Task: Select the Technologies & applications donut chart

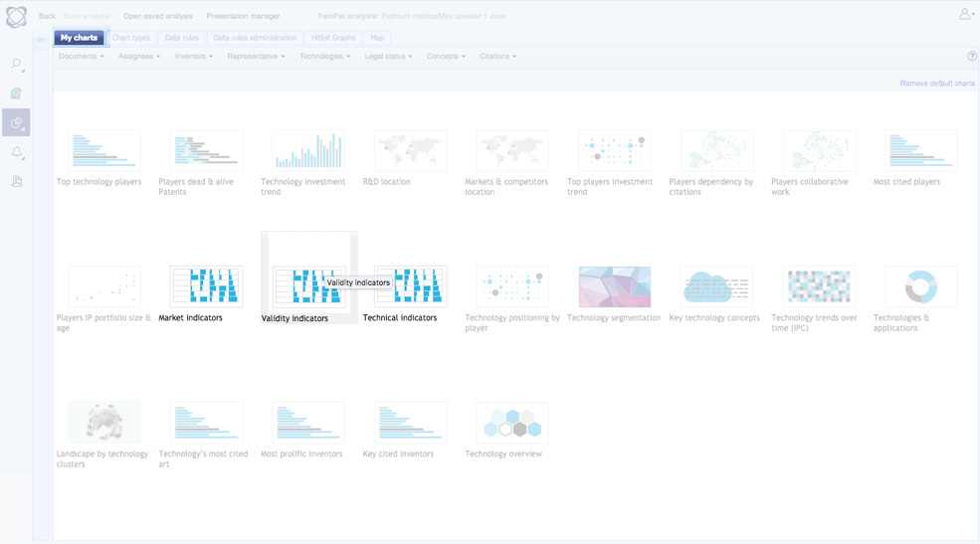Action: tap(920, 287)
